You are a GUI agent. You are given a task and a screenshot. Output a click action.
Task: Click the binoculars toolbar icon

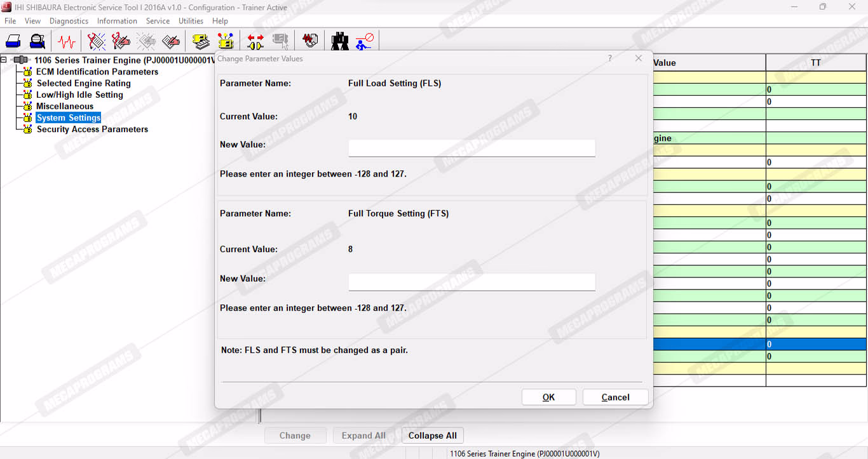tap(340, 41)
